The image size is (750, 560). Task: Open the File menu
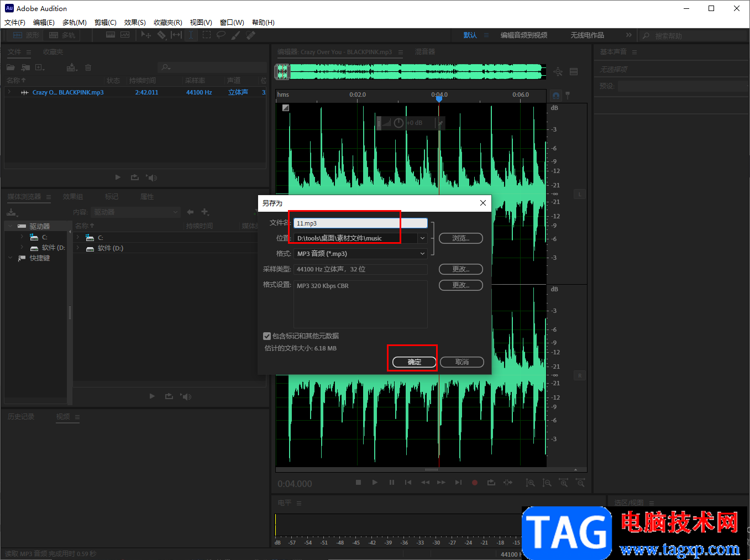[15, 22]
